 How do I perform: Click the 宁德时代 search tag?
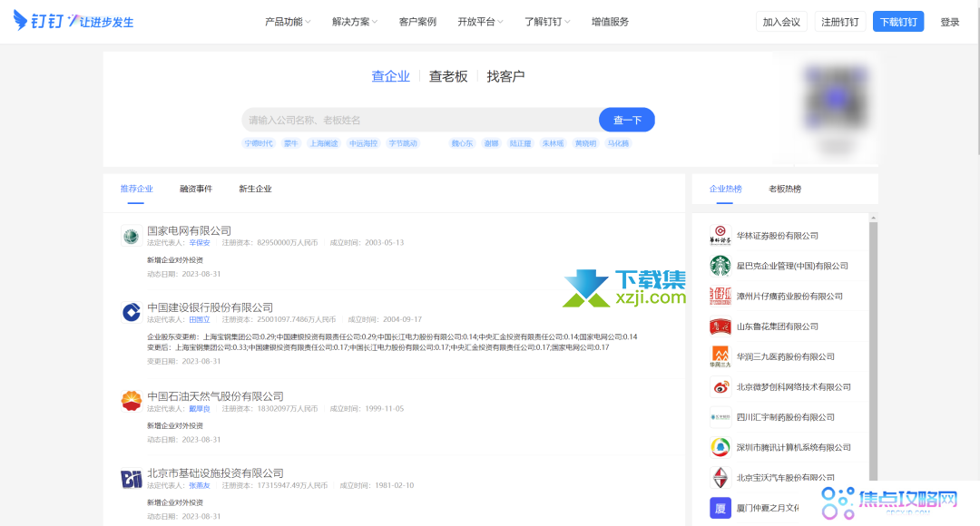tap(258, 143)
